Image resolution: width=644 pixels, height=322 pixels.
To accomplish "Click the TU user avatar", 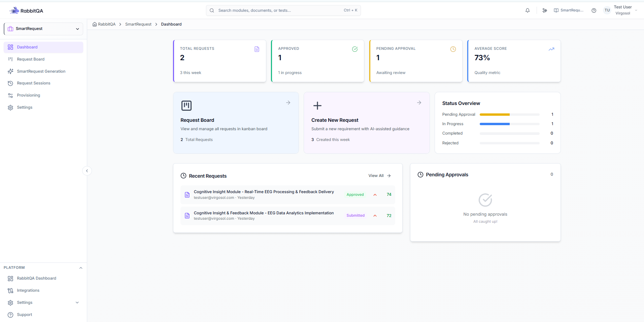I will [x=607, y=10].
